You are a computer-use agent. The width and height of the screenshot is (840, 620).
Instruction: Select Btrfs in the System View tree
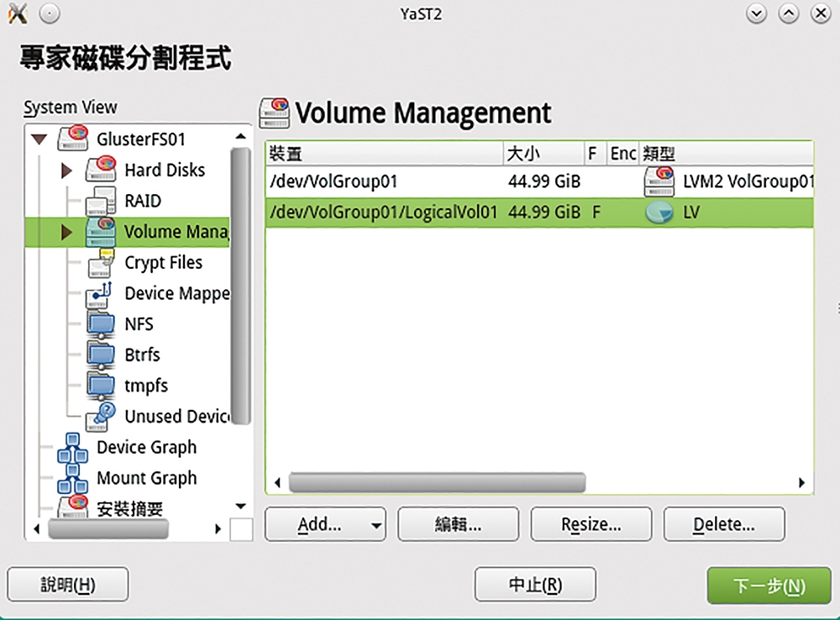click(x=142, y=355)
